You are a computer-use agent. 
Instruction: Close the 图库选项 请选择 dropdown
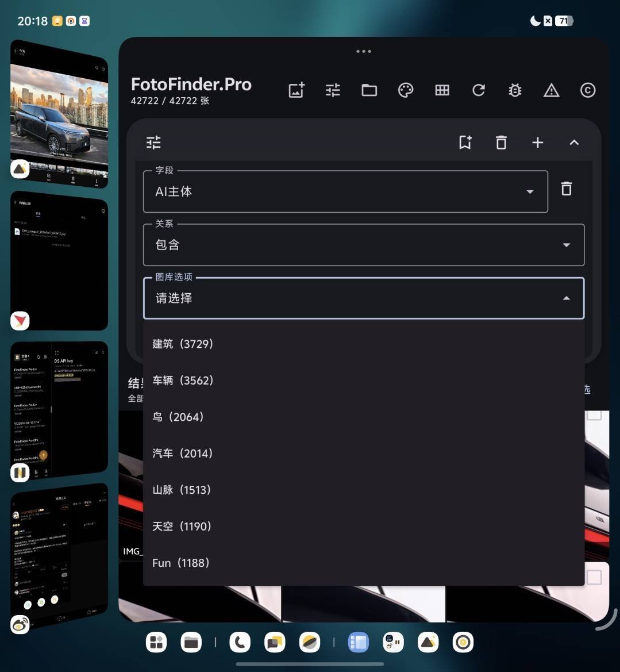click(x=364, y=298)
